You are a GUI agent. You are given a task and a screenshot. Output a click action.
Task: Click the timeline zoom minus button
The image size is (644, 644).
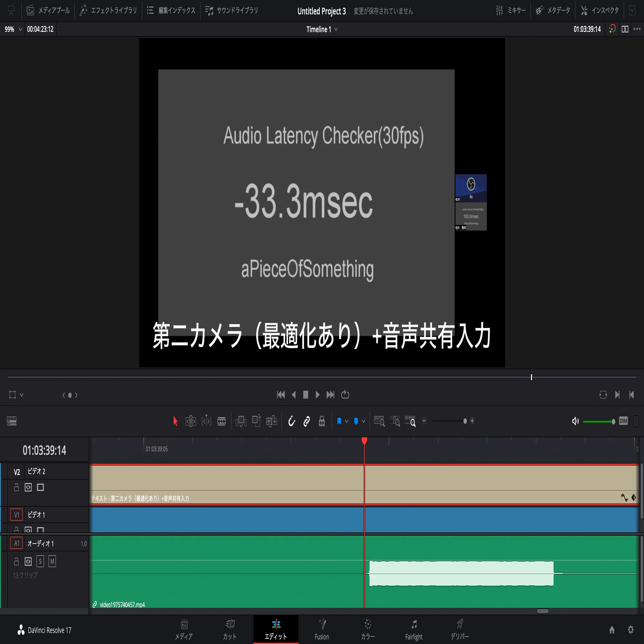(x=424, y=421)
